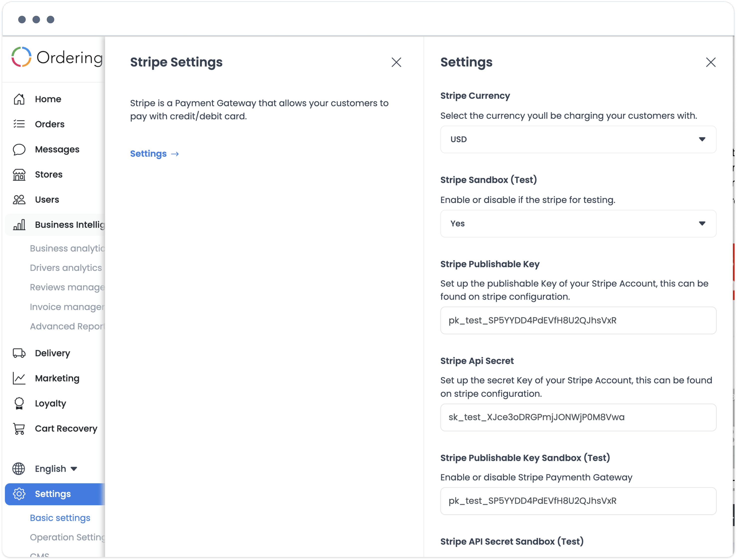
Task: Select the highlighted Settings menu item
Action: [x=55, y=494]
